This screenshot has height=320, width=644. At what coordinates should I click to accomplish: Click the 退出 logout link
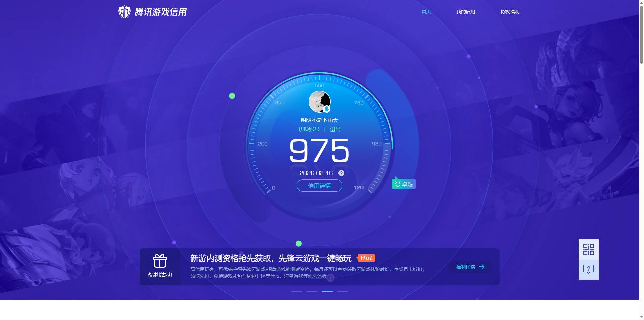coord(335,129)
